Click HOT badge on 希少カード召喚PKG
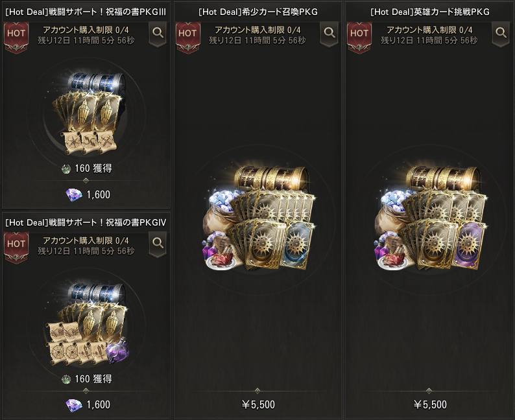 [x=187, y=38]
